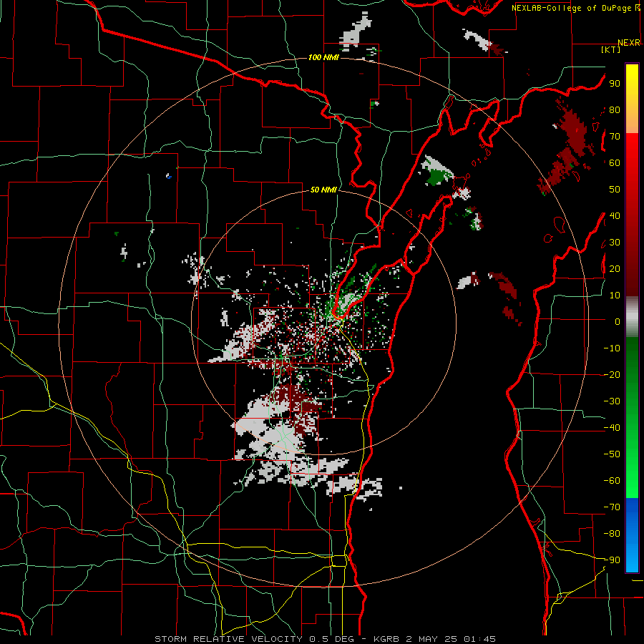The image size is (644, 644).
Task: Click the 50 NMI range ring label
Action: coord(323,190)
